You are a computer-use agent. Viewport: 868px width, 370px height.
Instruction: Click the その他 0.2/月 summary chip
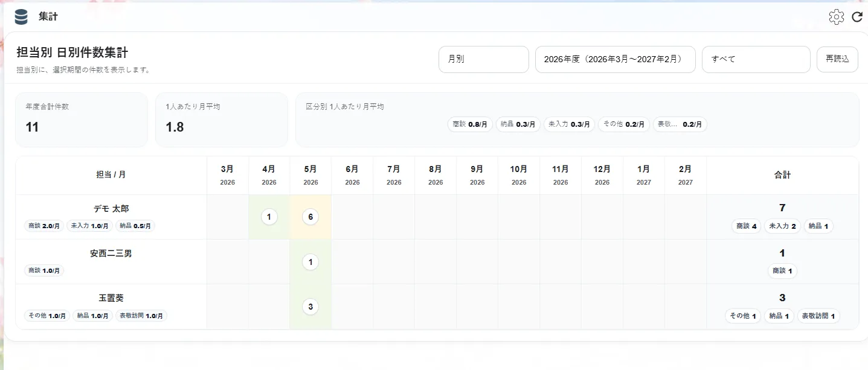pyautogui.click(x=624, y=124)
